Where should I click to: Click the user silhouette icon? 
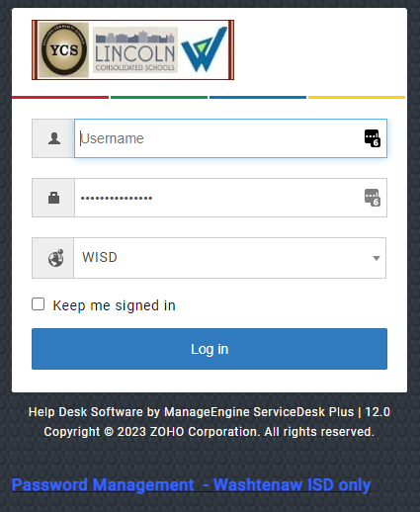pos(54,138)
